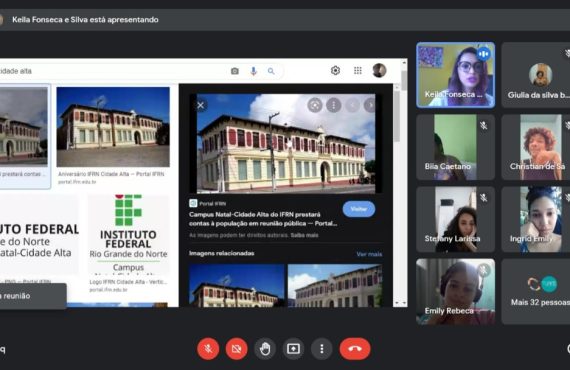
Task: Click Portal IFRN source label
Action: click(x=212, y=204)
